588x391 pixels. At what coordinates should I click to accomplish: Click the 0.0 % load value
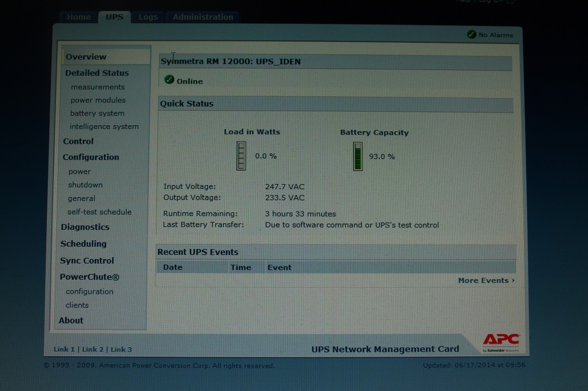pyautogui.click(x=266, y=156)
